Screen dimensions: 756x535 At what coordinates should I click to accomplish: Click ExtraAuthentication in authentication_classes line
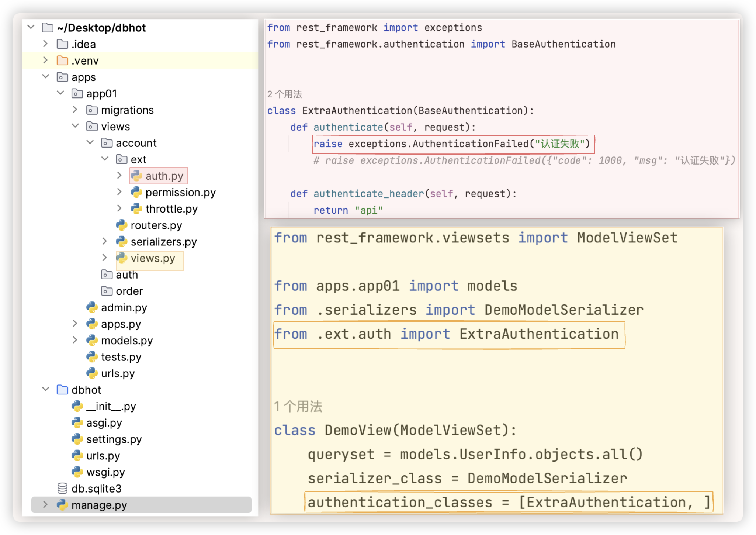tap(606, 503)
